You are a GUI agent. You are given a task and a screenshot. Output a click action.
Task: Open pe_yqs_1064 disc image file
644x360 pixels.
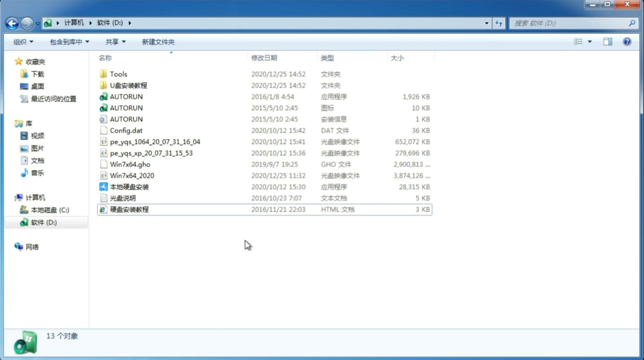tap(155, 142)
